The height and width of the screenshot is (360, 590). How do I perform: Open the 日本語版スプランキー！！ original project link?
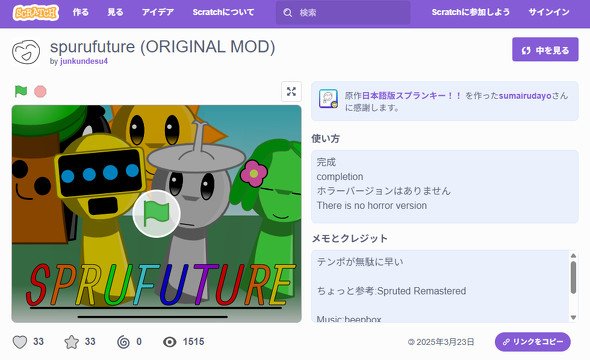[x=412, y=96]
